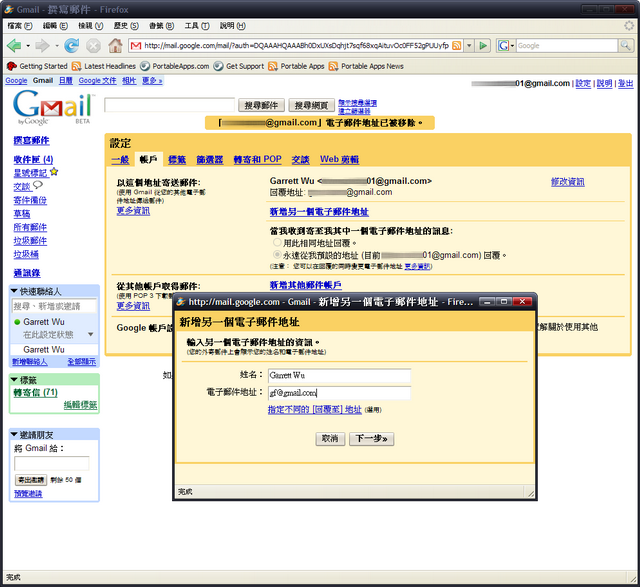
Task: Open the Back button history dropdown
Action: click(x=28, y=46)
